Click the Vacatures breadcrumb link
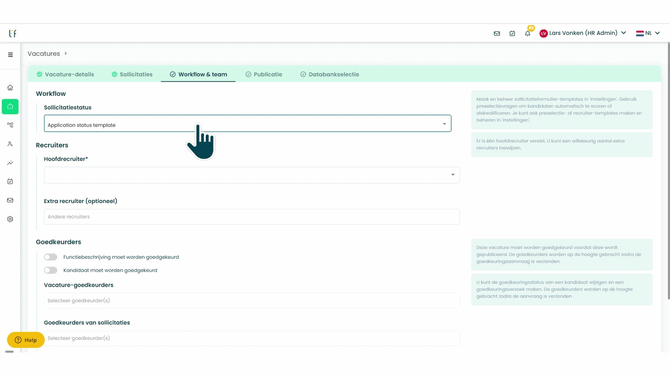Image resolution: width=670 pixels, height=376 pixels. 44,54
